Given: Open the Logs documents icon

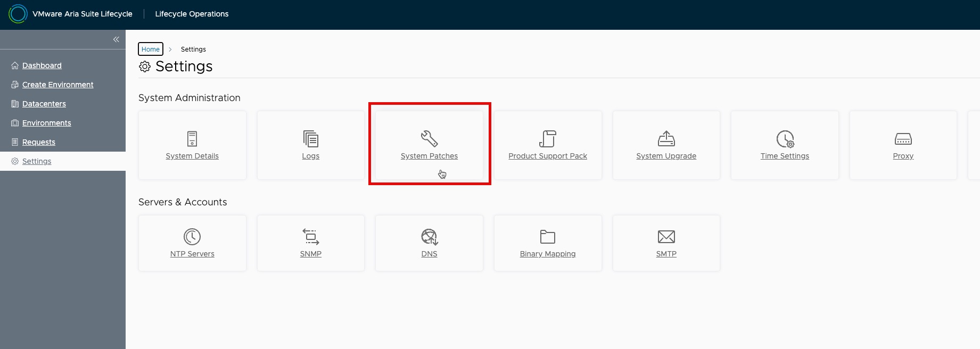Looking at the screenshot, I should 311,139.
